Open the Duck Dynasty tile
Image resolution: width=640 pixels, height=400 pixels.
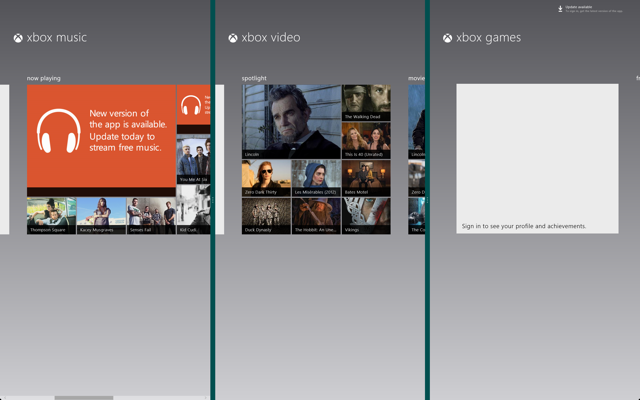coord(266,216)
